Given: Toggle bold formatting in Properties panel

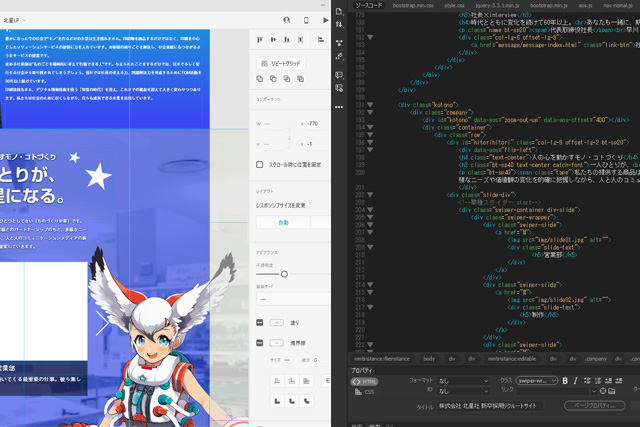Looking at the screenshot, I should [x=565, y=380].
